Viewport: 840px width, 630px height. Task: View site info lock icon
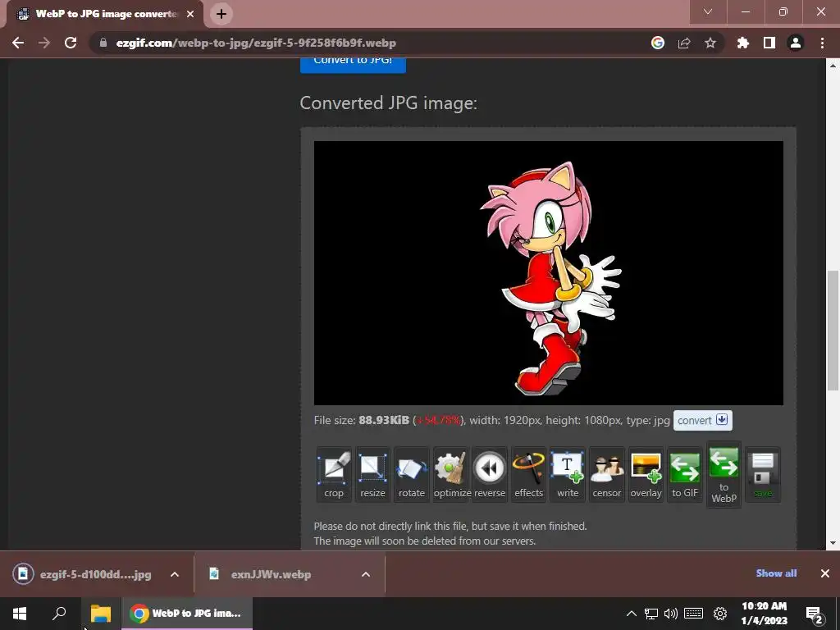pos(103,43)
